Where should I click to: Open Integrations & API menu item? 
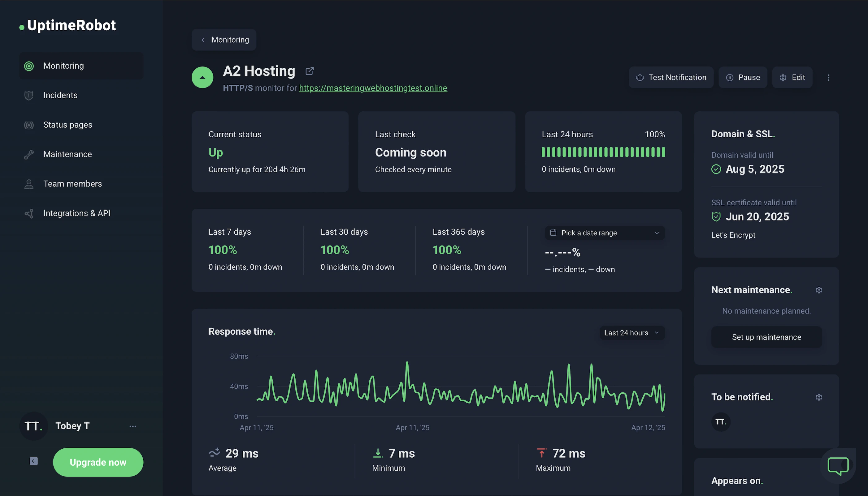pyautogui.click(x=77, y=213)
